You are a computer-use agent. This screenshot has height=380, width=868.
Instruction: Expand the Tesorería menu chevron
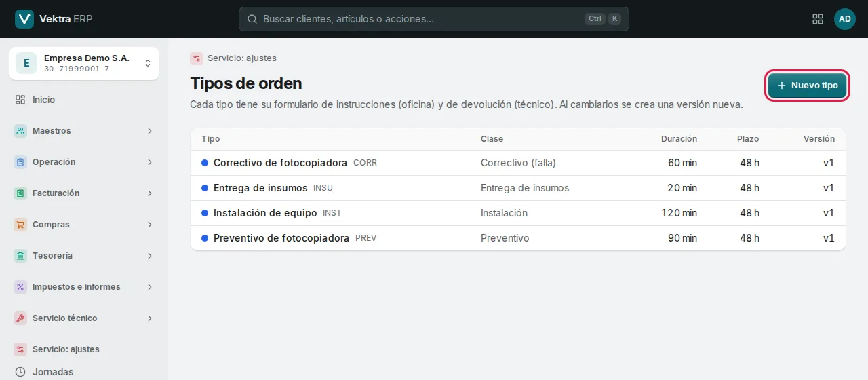pyautogui.click(x=150, y=256)
